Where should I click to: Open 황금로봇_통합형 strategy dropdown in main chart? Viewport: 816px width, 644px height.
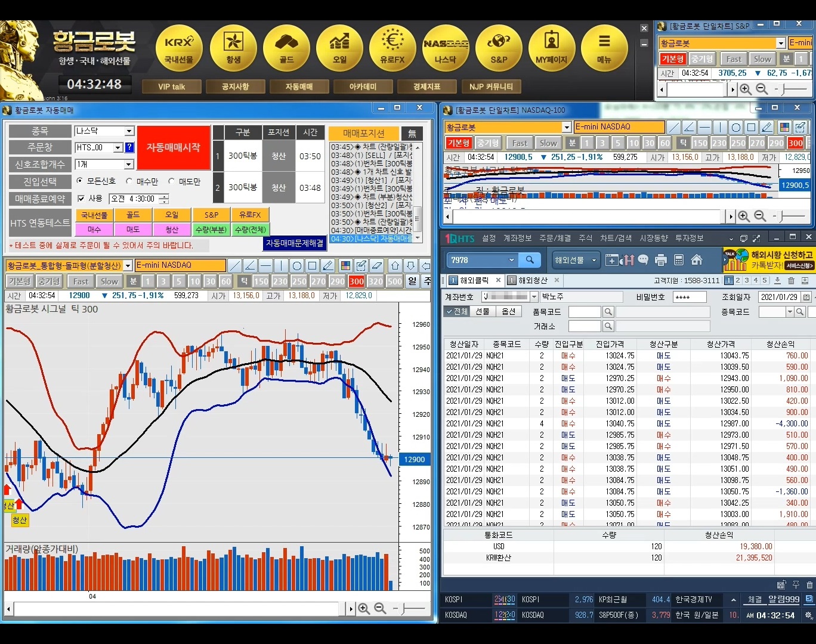tap(128, 265)
